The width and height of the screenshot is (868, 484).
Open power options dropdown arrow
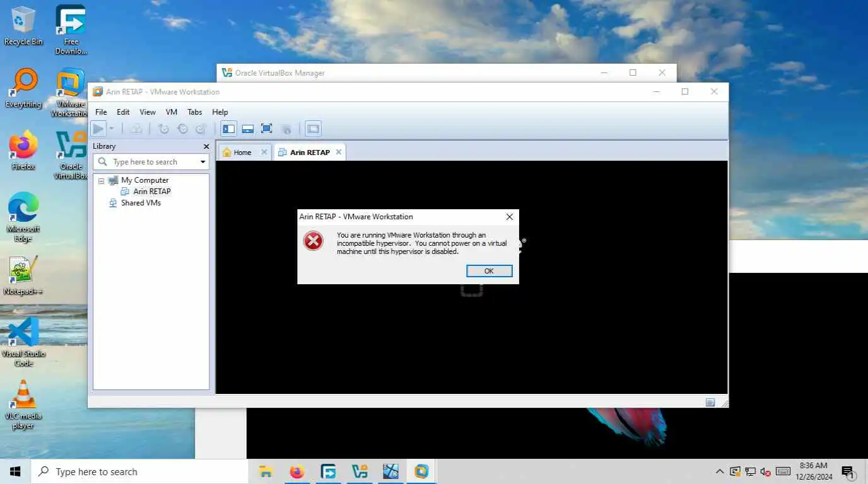(x=112, y=129)
